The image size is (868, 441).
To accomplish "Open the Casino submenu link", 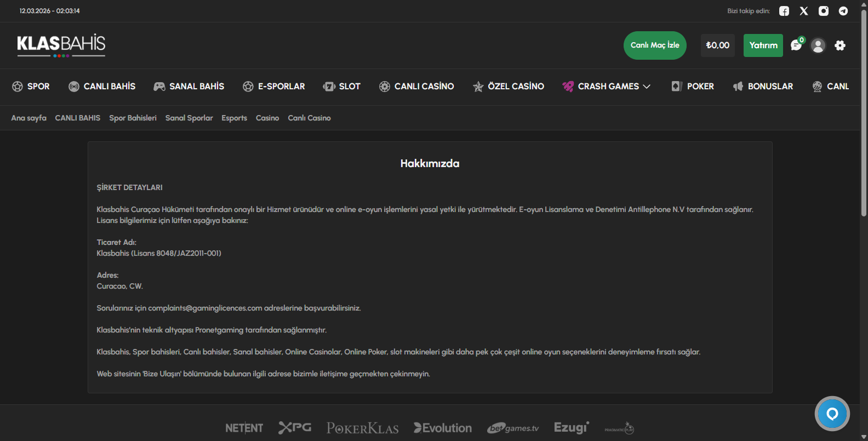I will click(267, 118).
